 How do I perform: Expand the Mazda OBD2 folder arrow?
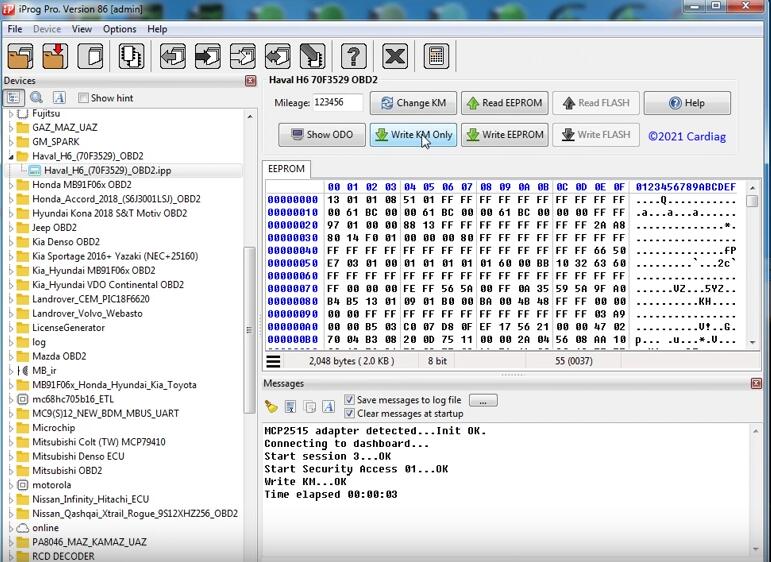11,356
